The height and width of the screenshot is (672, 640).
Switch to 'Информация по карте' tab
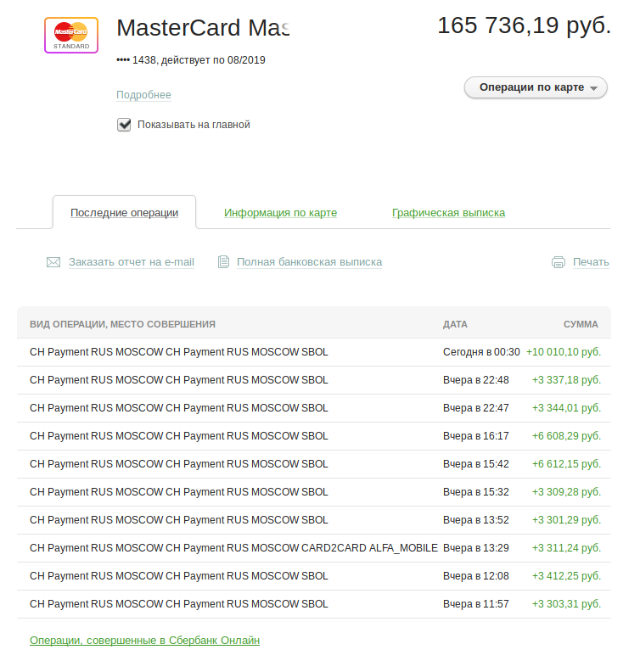click(x=280, y=213)
